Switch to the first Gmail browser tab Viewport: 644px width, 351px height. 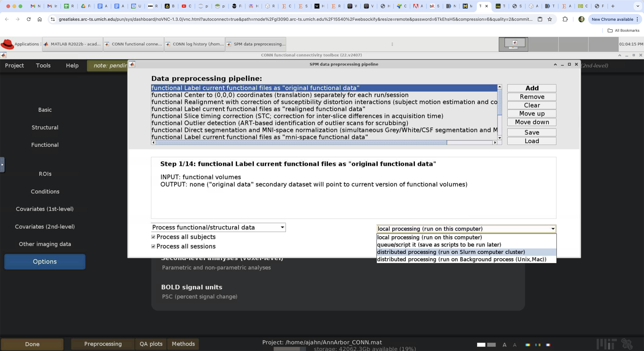36,6
